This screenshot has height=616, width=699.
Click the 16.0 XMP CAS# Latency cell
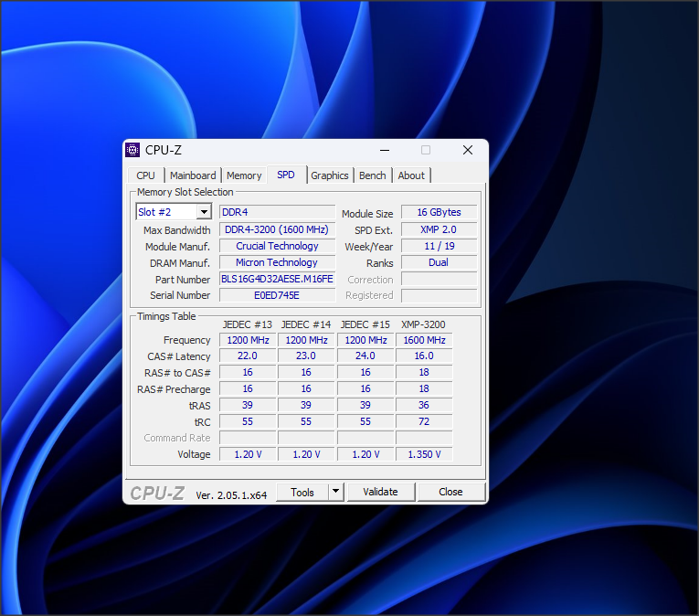click(424, 356)
